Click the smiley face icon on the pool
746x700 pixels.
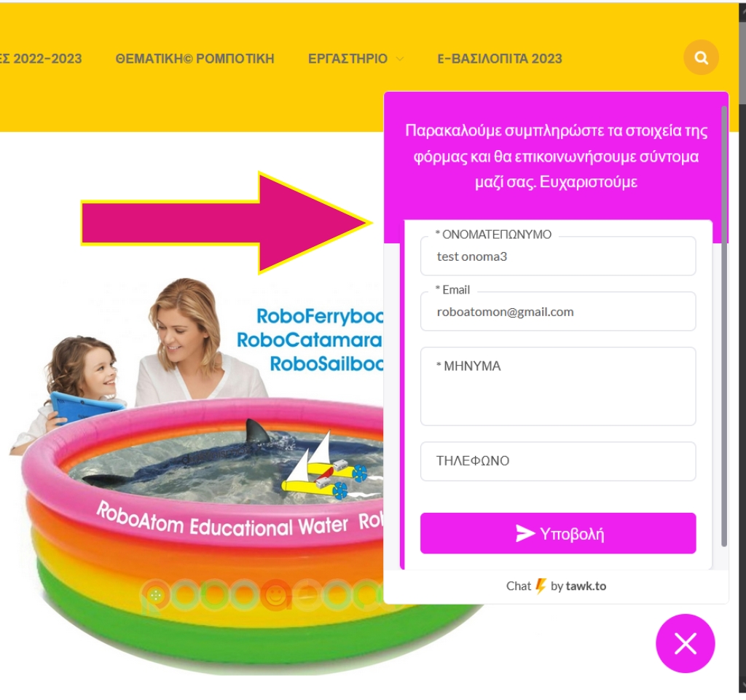[275, 594]
